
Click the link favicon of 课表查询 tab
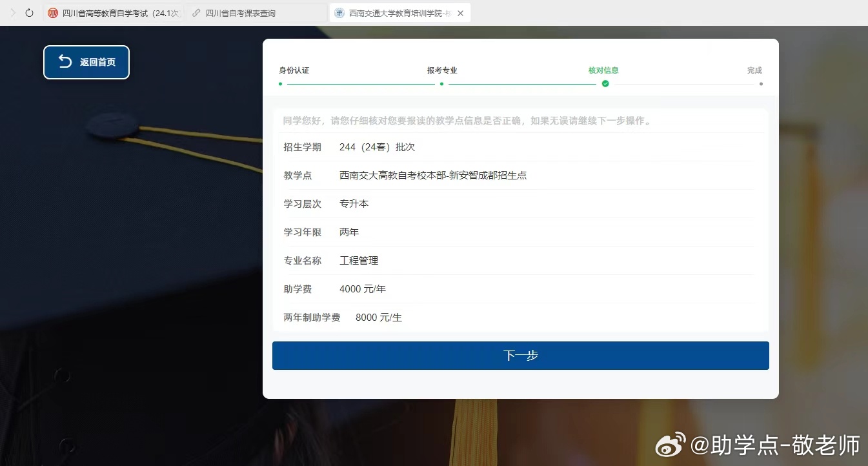tap(196, 13)
